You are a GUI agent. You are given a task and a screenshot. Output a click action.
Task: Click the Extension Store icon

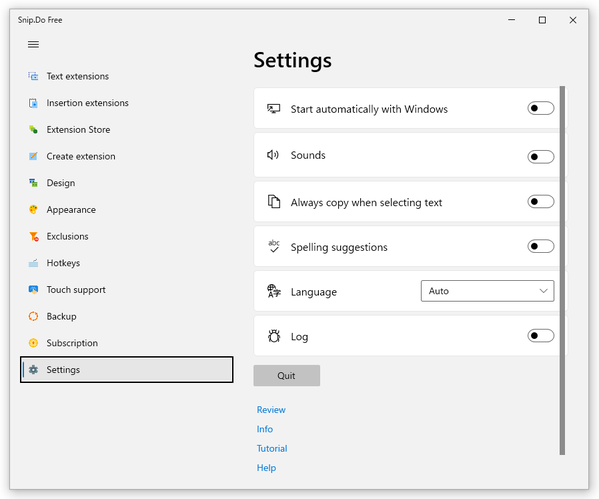[x=33, y=130]
